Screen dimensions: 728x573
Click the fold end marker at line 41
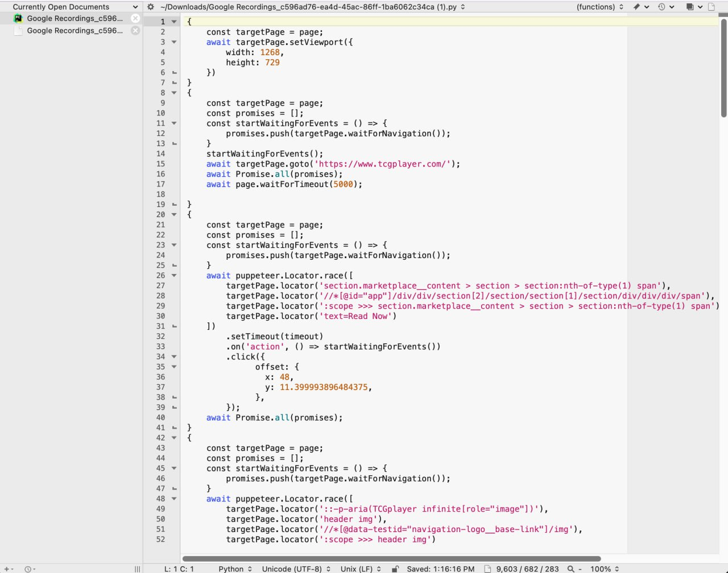[174, 427]
